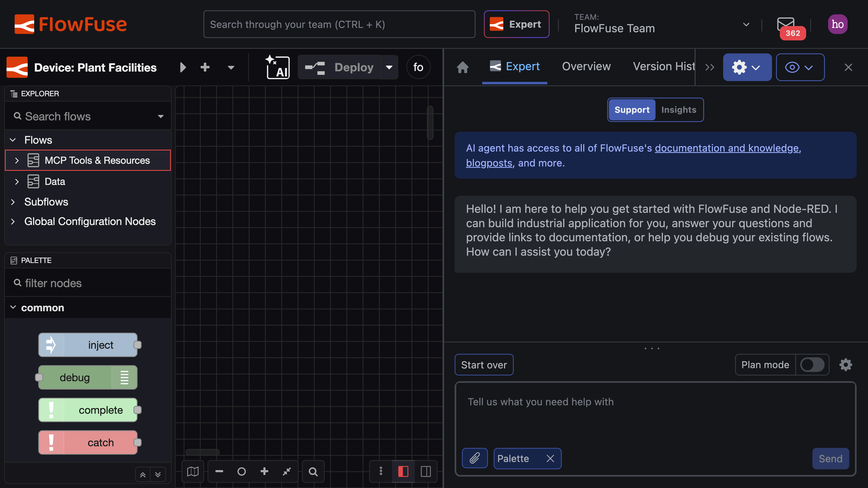Toggle right sidebar panel icon
The height and width of the screenshot is (488, 868).
pyautogui.click(x=426, y=471)
